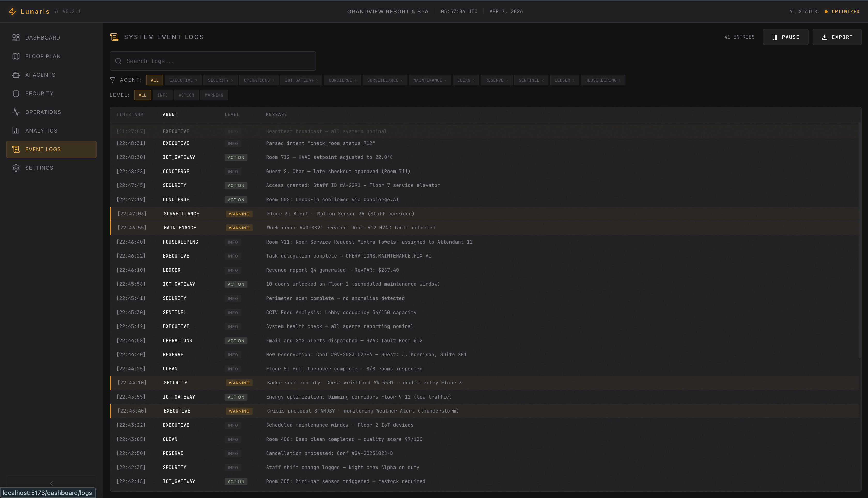Click the Analytics bar chart icon
The image size is (868, 498).
[x=16, y=131]
